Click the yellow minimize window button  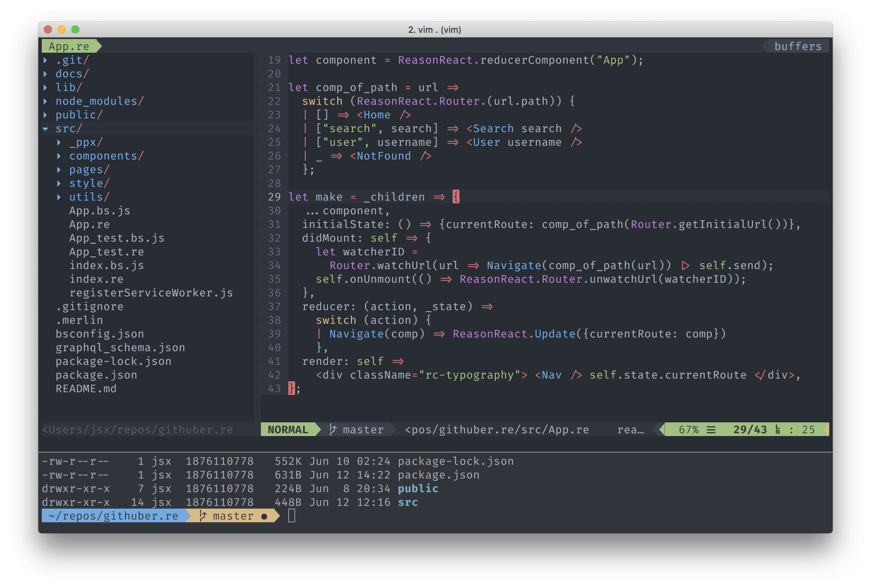click(62, 29)
